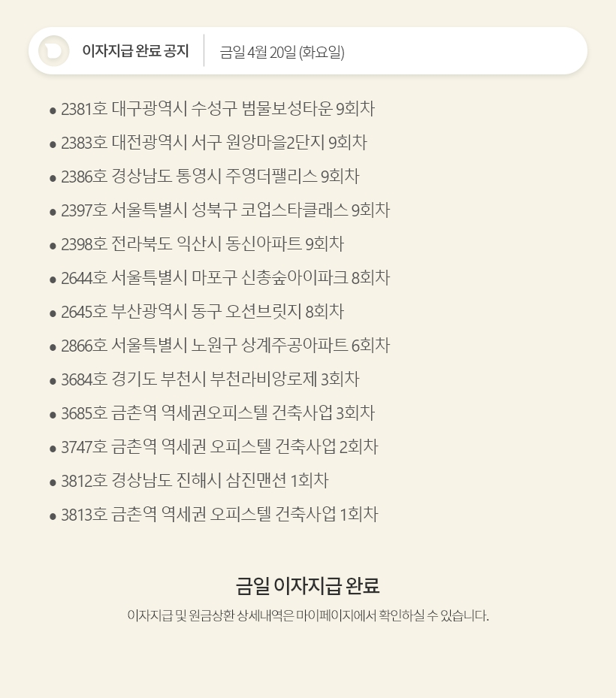Select item 2381호 대구광역시 수성구 범물보성타운
The image size is (616, 698).
pyautogui.click(x=217, y=109)
